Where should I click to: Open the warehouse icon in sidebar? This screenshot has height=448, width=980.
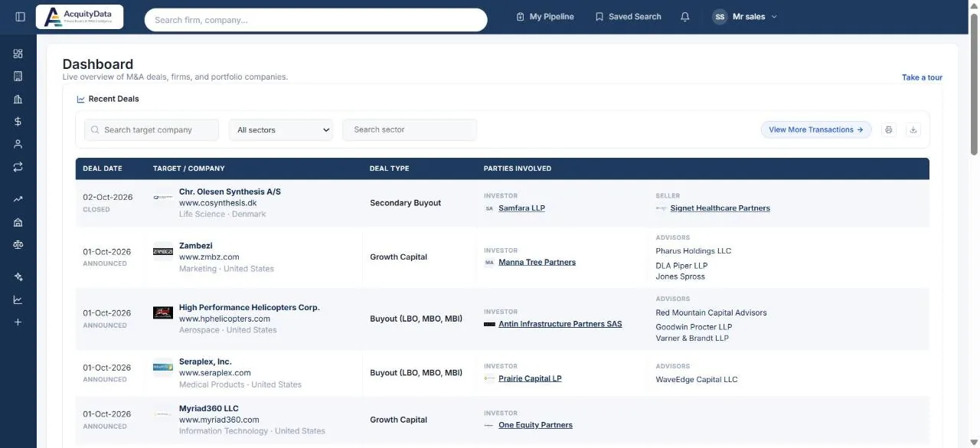pos(18,222)
